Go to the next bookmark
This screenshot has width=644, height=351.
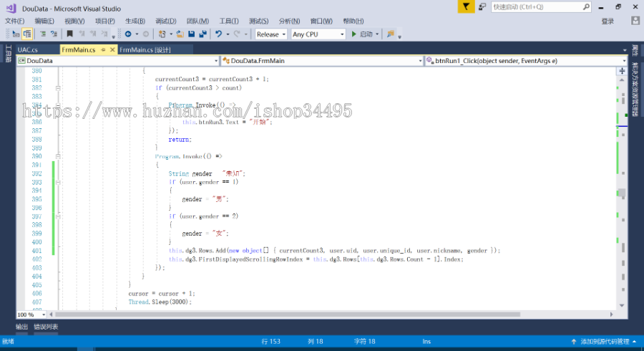coord(93,34)
